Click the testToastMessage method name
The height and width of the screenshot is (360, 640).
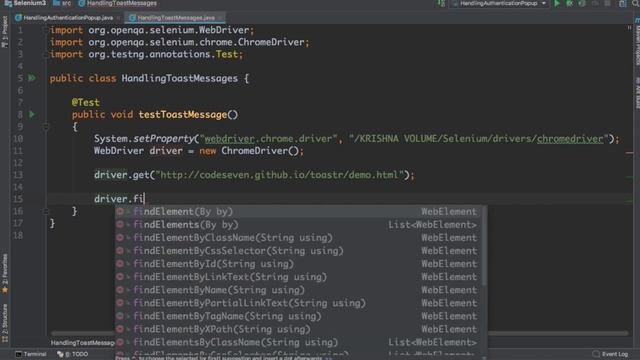(x=182, y=115)
